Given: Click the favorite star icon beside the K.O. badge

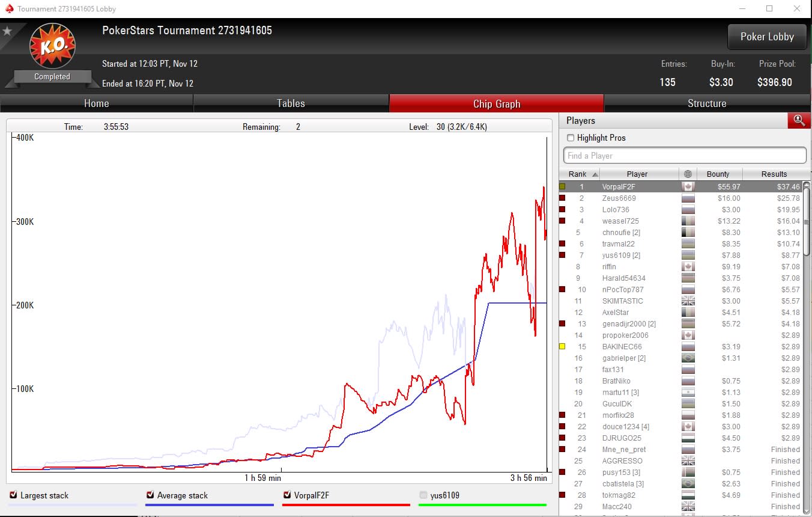Looking at the screenshot, I should click(7, 31).
